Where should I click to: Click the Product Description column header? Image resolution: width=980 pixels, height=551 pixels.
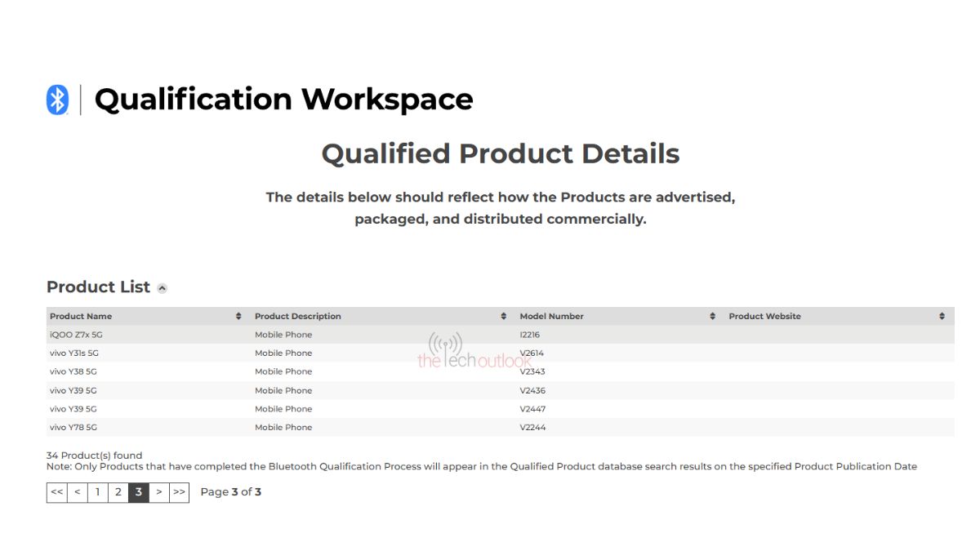click(x=298, y=316)
